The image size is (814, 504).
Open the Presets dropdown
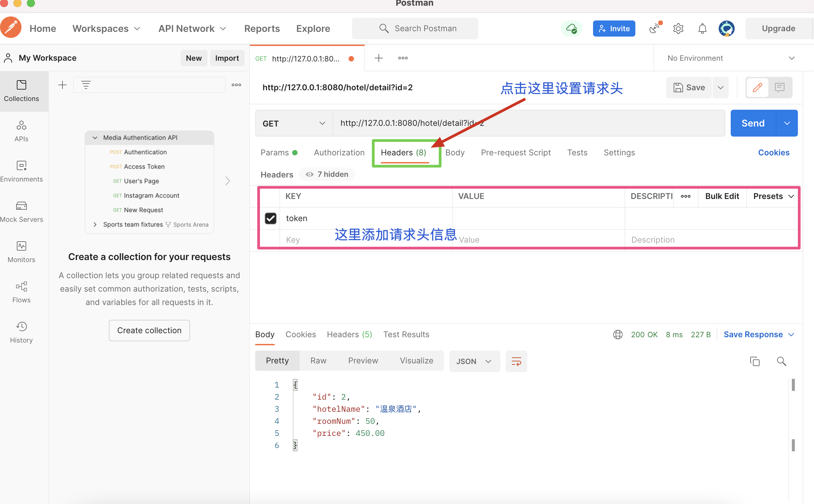773,196
